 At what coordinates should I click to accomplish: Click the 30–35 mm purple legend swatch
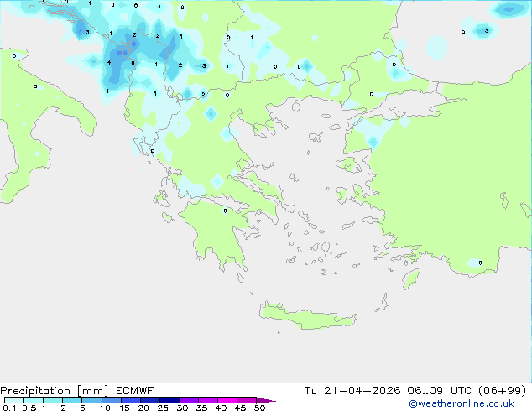click(189, 400)
